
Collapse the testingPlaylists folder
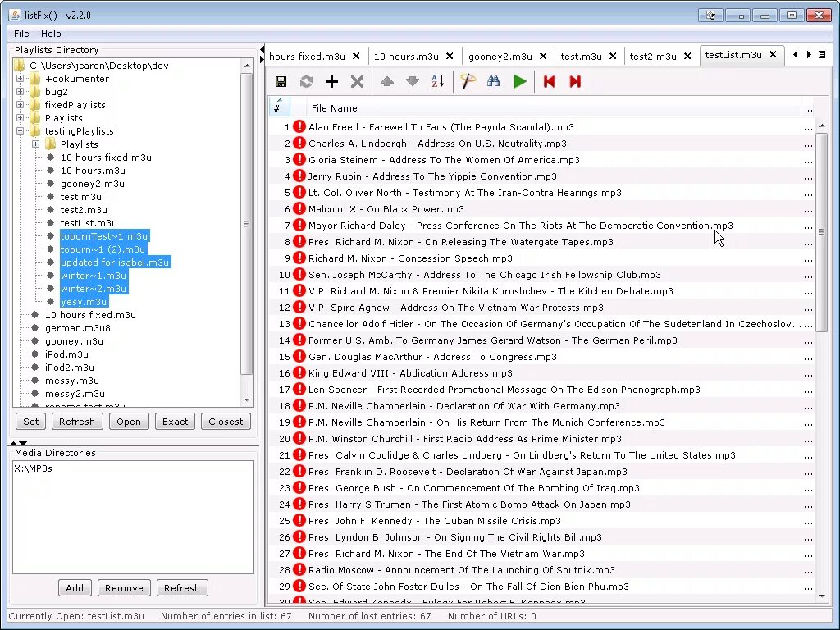(x=21, y=131)
